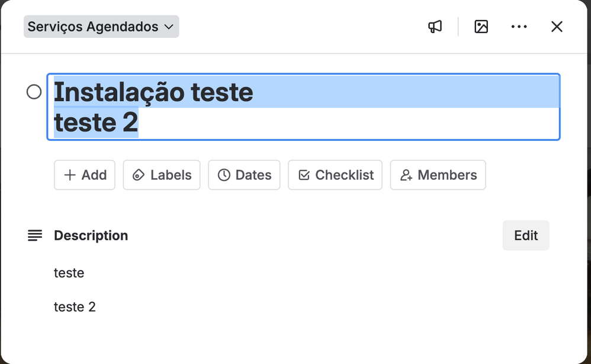Expand the list selector chevron
Image resolution: width=591 pixels, height=364 pixels.
[x=168, y=27]
